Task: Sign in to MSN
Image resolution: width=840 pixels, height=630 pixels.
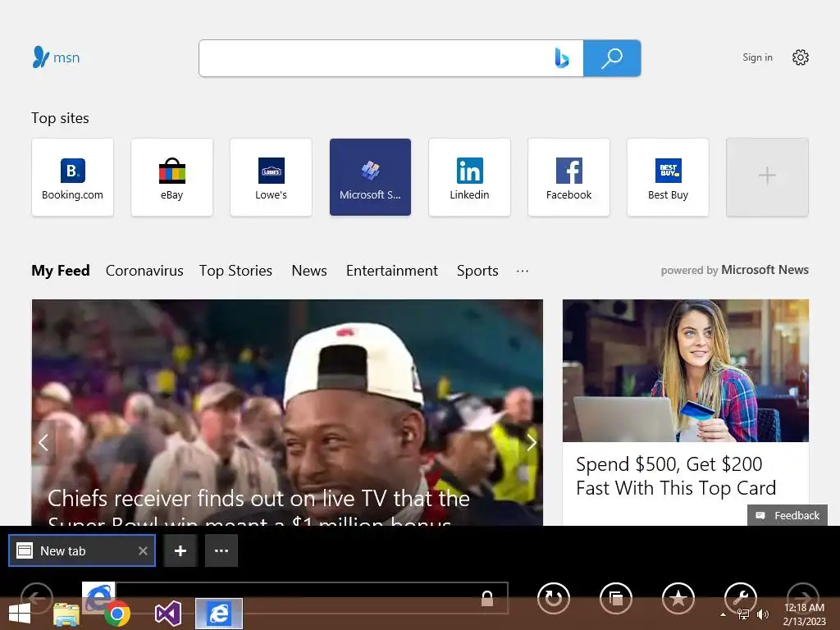Action: click(x=757, y=57)
